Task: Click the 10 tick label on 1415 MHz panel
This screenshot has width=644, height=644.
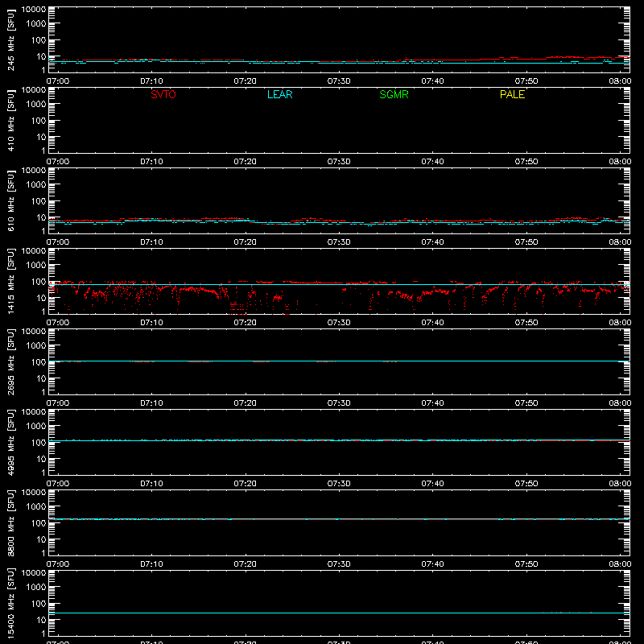Action: coord(41,298)
